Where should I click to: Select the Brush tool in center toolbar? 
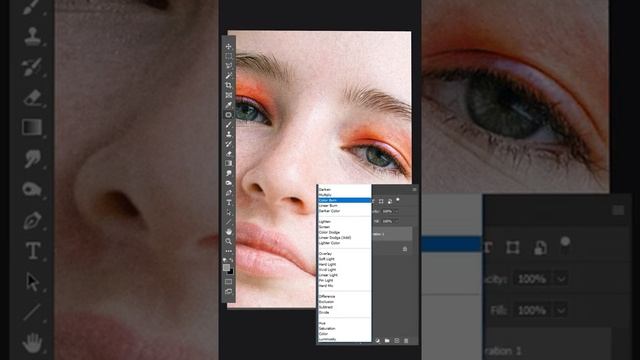(229, 124)
